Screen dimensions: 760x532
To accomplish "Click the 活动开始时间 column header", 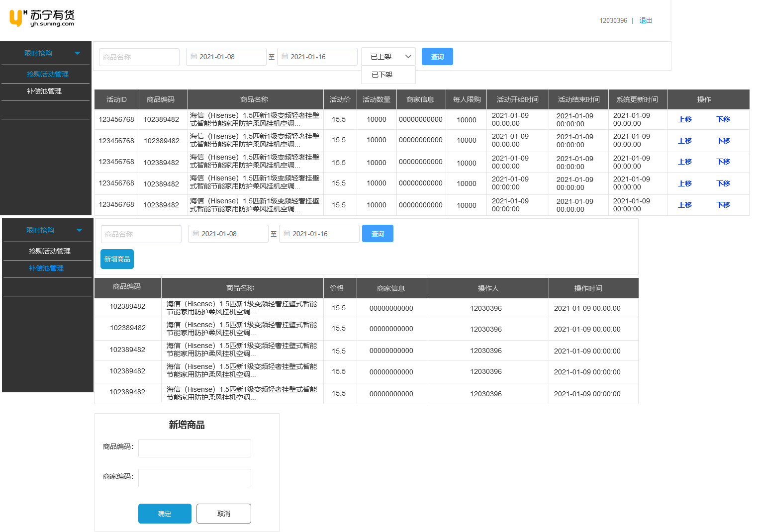I will tap(518, 99).
